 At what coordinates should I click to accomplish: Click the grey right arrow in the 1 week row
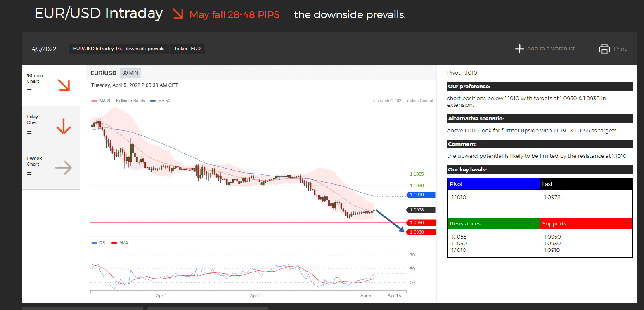coord(64,168)
